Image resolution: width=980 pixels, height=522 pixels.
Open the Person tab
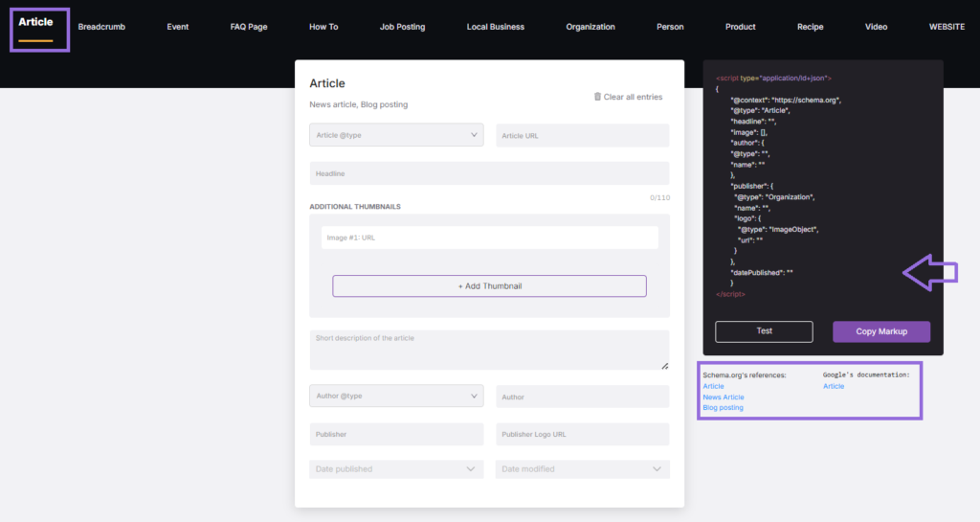pyautogui.click(x=670, y=27)
